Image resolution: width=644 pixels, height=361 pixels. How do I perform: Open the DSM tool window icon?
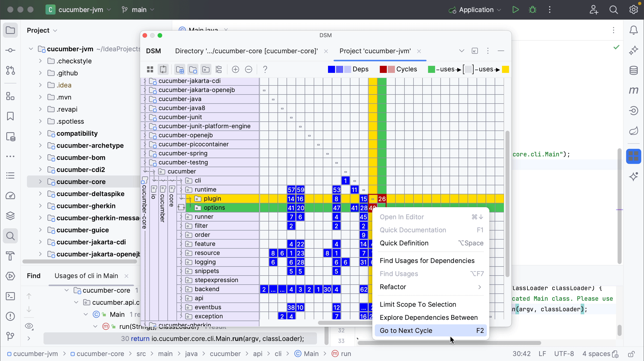point(634,156)
